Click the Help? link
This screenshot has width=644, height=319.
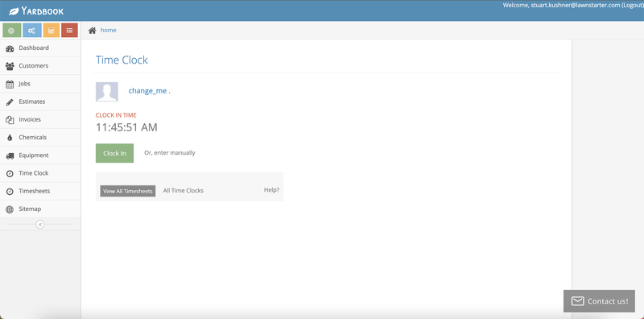(271, 190)
